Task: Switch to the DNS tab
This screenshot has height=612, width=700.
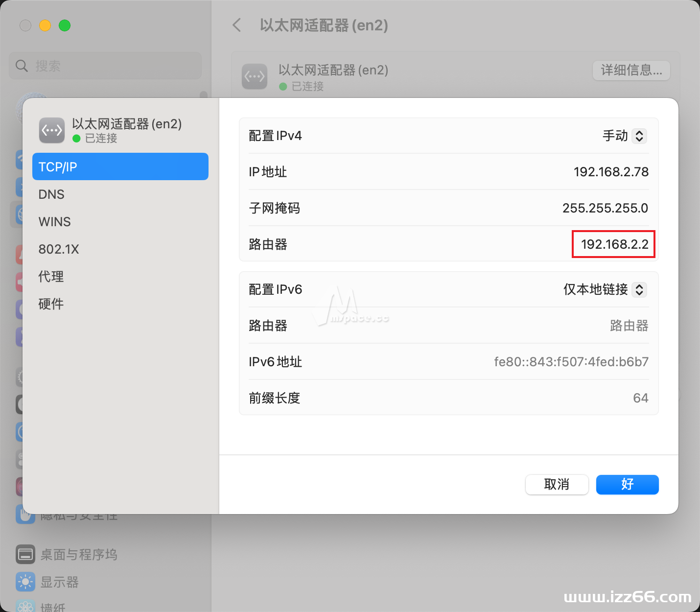Action: tap(51, 194)
